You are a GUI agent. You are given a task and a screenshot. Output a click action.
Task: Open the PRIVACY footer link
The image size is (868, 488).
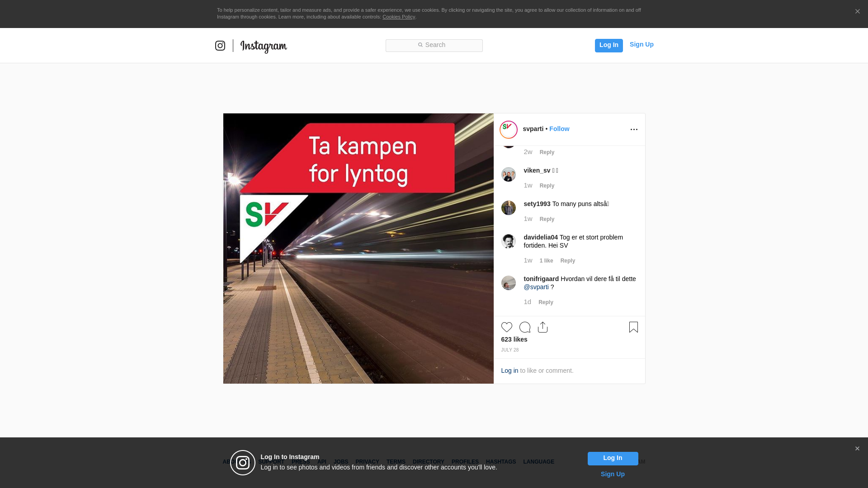coord(367,462)
